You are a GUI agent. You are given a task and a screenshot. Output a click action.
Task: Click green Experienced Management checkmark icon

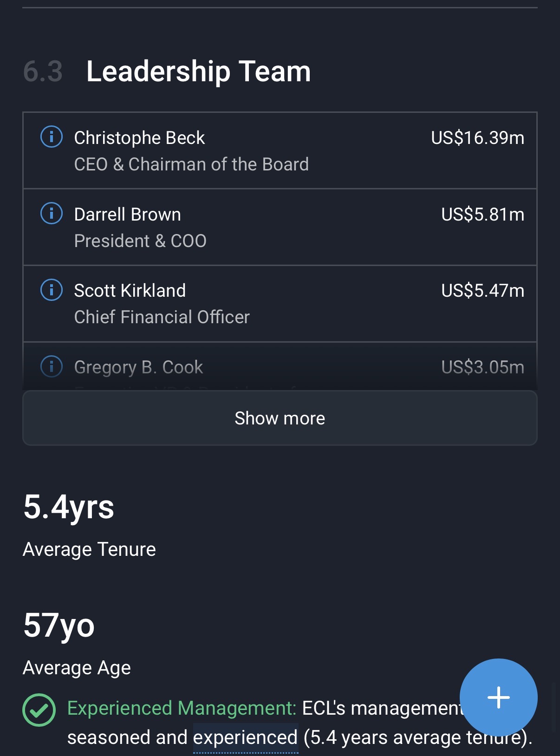(x=39, y=710)
